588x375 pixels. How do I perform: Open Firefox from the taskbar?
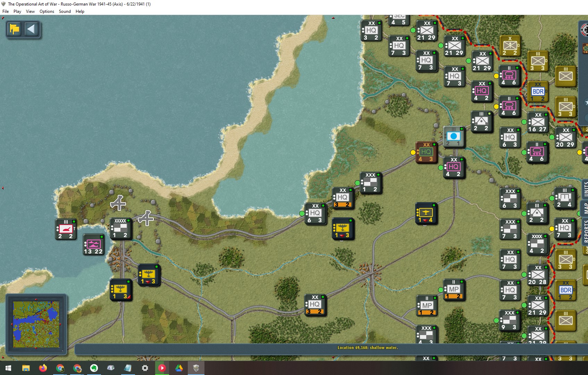pyautogui.click(x=43, y=368)
